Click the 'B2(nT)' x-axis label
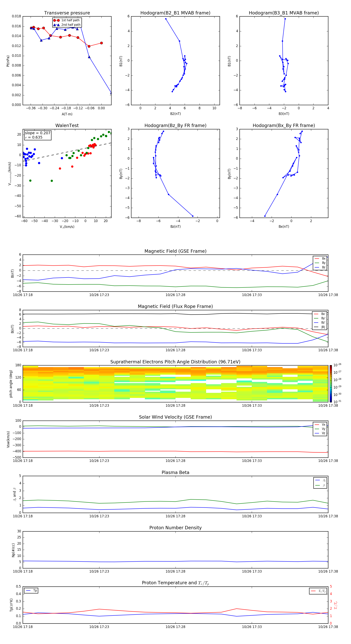 175,114
